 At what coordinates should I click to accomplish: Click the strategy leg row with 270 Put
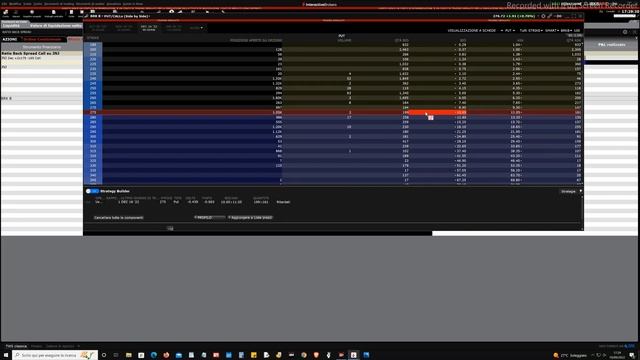192,202
